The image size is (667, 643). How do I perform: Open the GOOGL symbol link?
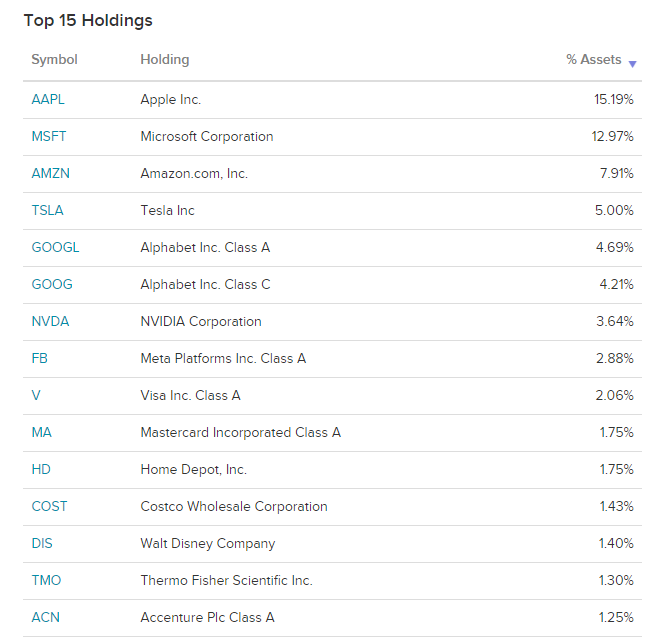(x=55, y=247)
